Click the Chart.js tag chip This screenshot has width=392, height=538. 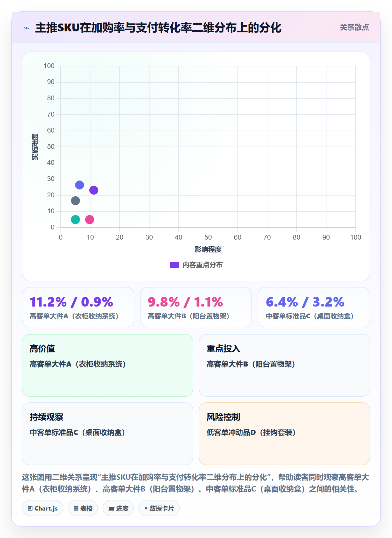point(43,508)
